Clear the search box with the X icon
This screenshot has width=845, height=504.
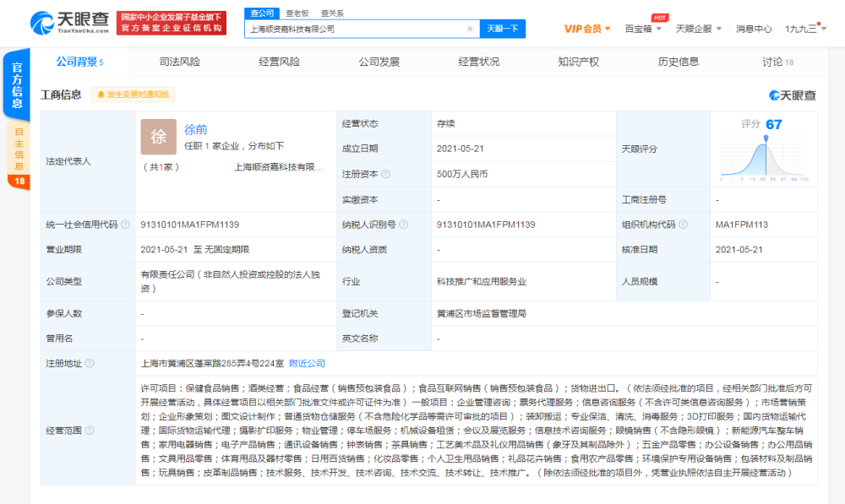pos(470,29)
